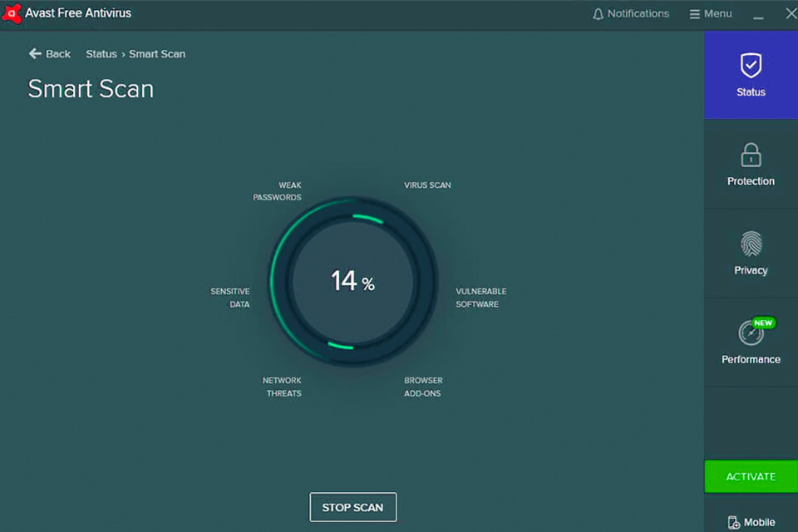
Task: Select Smart Scan in the breadcrumb
Action: 157,53
